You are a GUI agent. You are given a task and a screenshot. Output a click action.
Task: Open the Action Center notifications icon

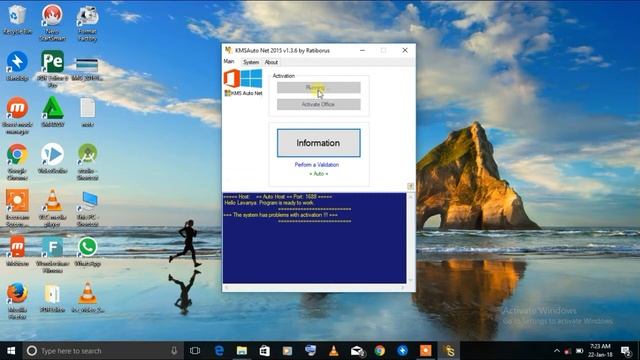click(626, 351)
